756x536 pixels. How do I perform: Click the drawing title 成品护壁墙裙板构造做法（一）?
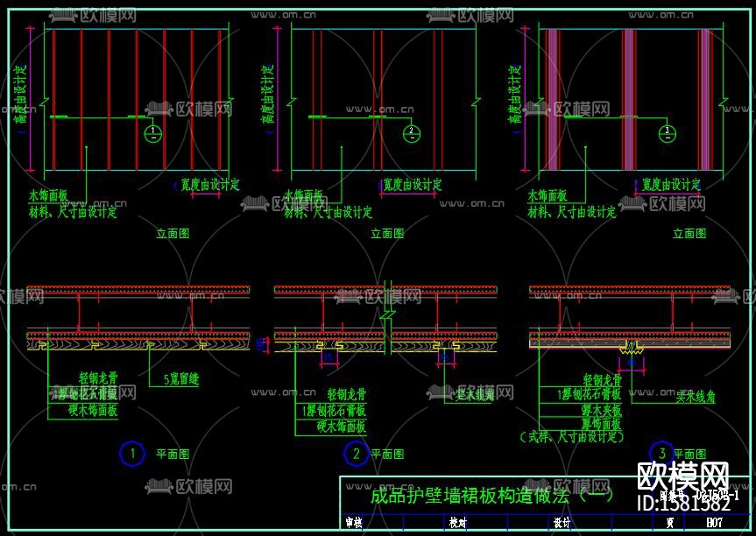coord(491,495)
